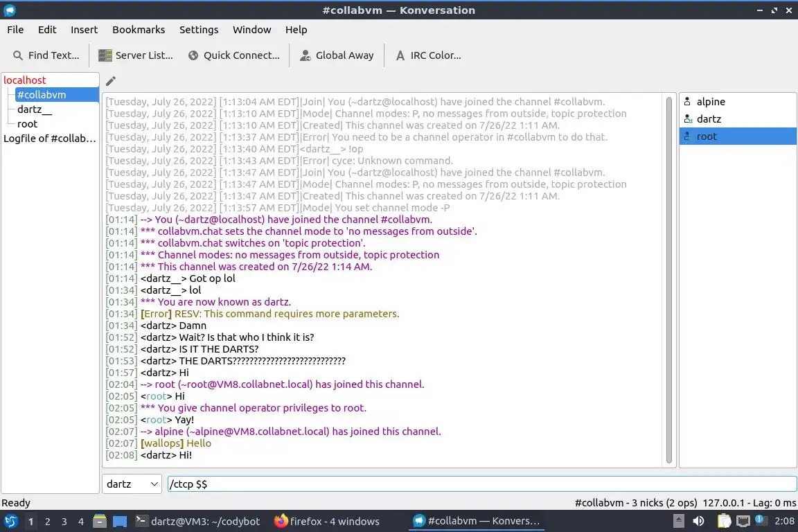
Task: Open the File menu
Action: (x=15, y=30)
